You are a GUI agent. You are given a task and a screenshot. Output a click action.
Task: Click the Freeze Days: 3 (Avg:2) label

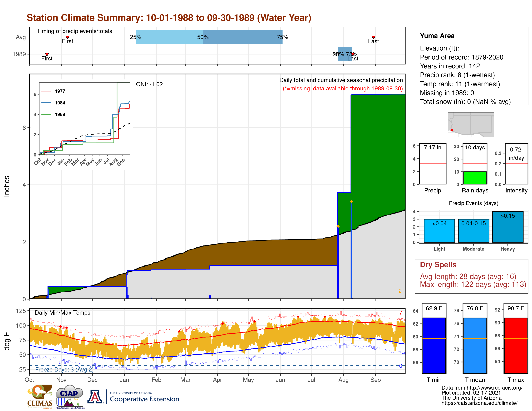(x=64, y=370)
